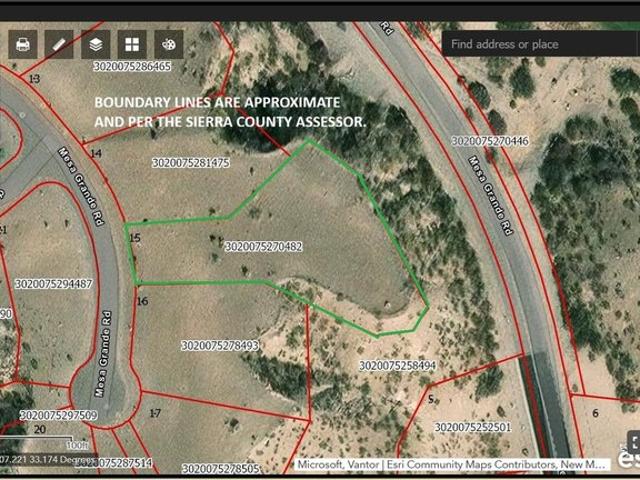Open the Layer list panel
The width and height of the screenshot is (640, 480).
(96, 44)
